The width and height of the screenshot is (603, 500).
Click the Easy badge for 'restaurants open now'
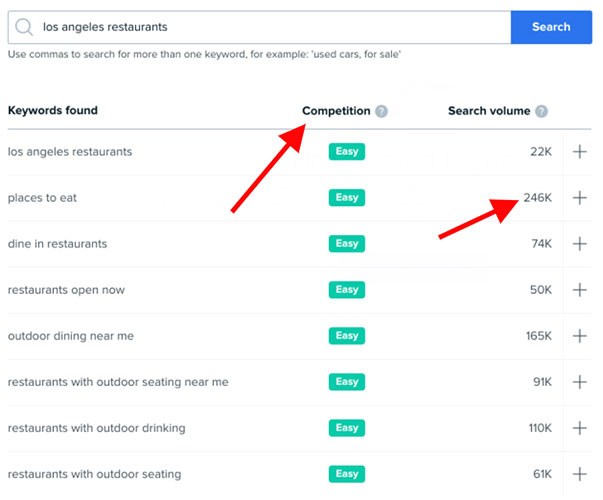click(346, 290)
